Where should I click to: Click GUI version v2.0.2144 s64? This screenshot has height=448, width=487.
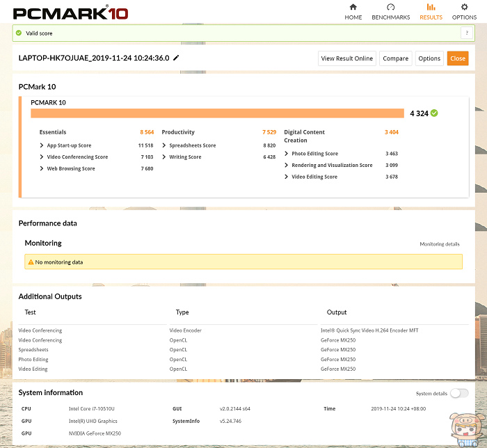[x=235, y=408]
